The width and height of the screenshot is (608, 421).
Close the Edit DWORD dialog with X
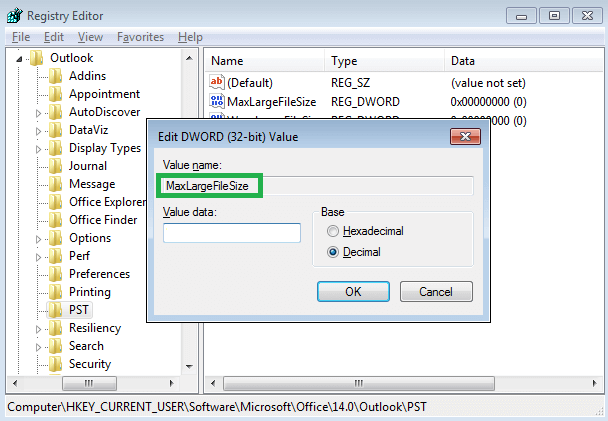[465, 136]
